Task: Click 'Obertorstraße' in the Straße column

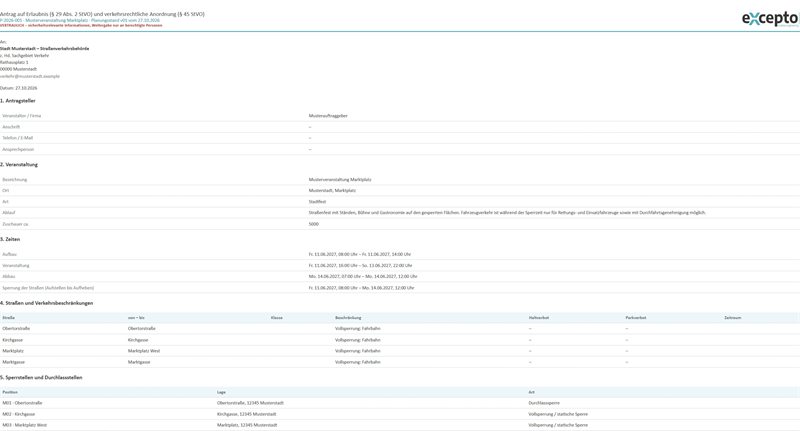Action: 16,328
